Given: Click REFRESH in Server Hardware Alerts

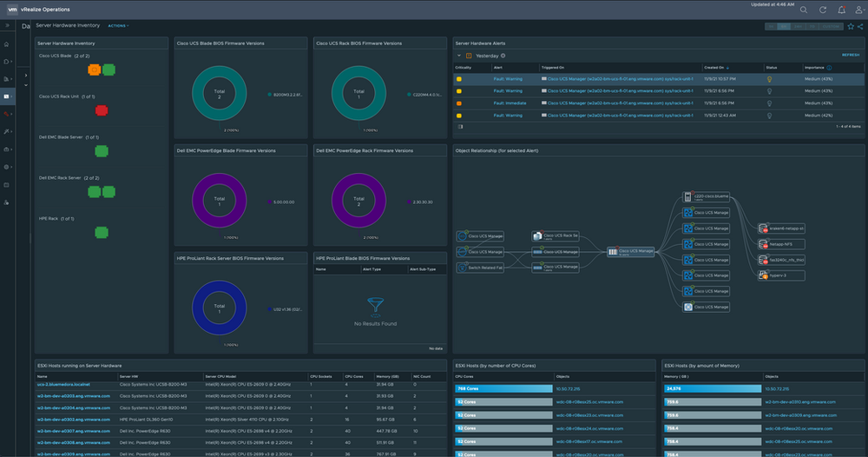Looking at the screenshot, I should (x=850, y=55).
